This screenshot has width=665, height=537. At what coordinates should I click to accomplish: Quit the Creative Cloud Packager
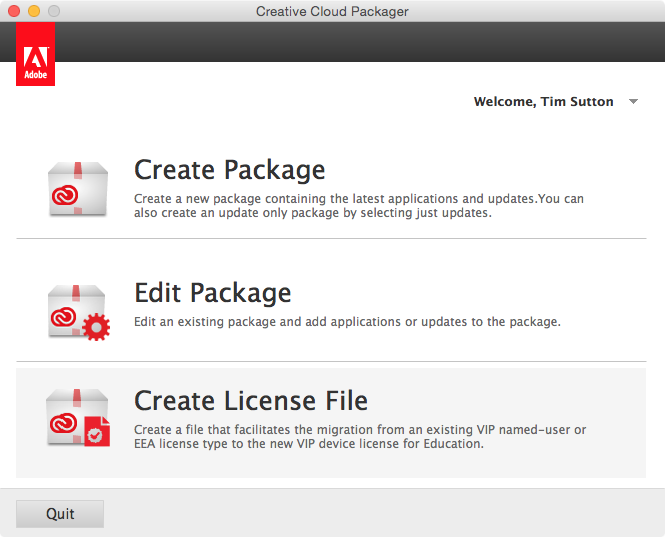pos(60,514)
